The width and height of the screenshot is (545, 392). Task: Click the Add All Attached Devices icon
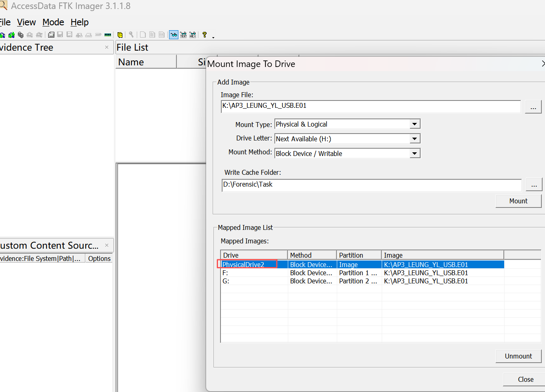pyautogui.click(x=11, y=35)
